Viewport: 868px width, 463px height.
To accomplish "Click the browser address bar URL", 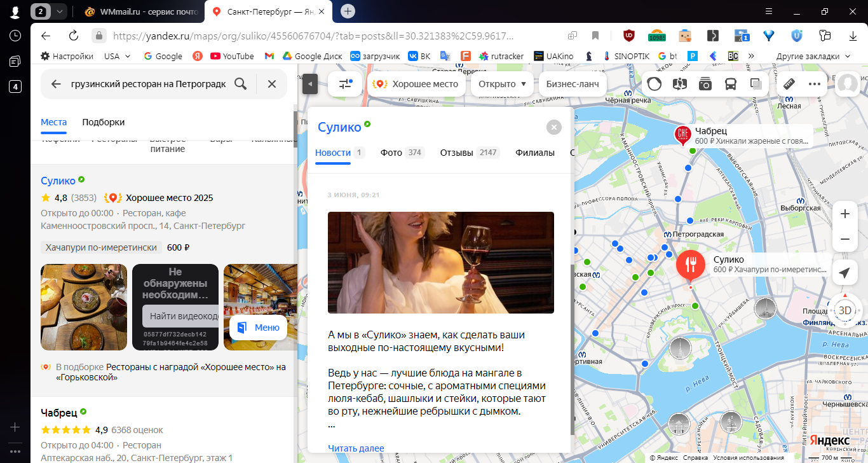I will [x=313, y=36].
